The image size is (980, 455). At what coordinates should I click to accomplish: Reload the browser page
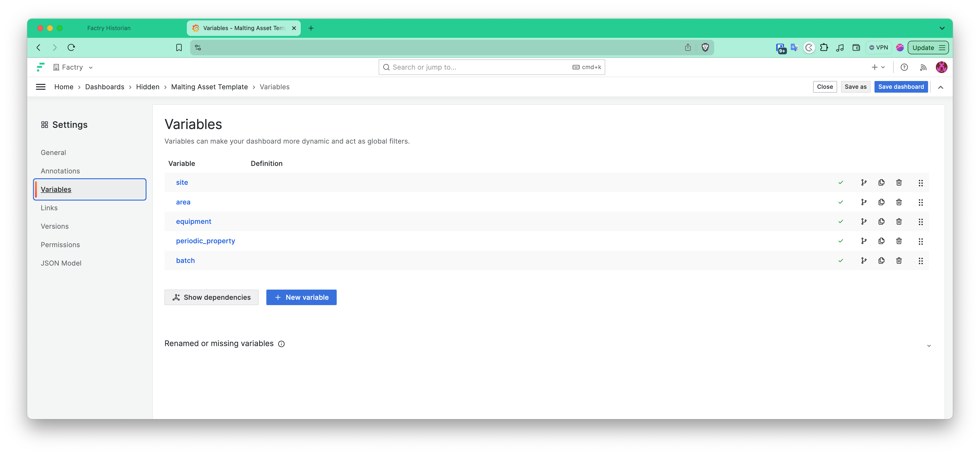tap(71, 48)
